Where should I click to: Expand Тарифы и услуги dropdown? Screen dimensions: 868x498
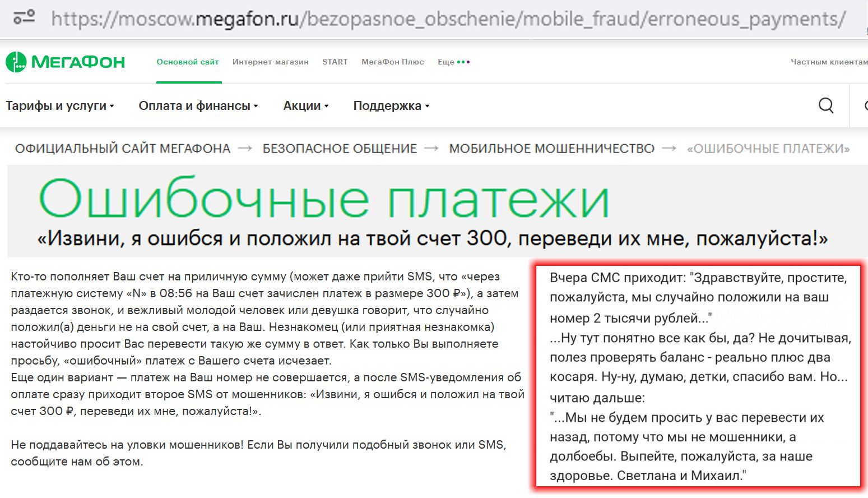pos(60,105)
